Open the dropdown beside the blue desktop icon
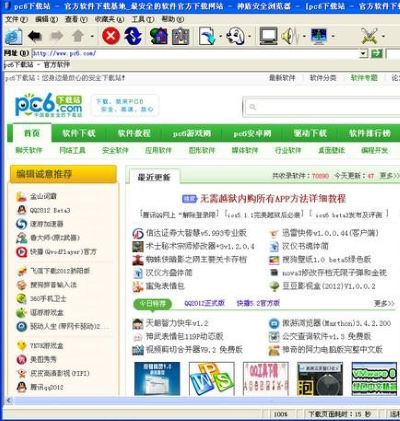 tap(333, 36)
